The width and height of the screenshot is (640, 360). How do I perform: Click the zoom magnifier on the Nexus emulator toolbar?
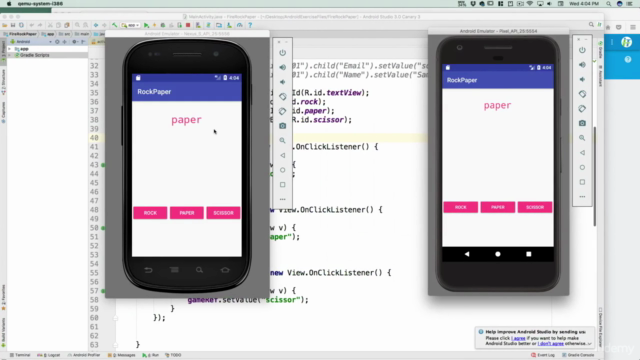[x=282, y=141]
